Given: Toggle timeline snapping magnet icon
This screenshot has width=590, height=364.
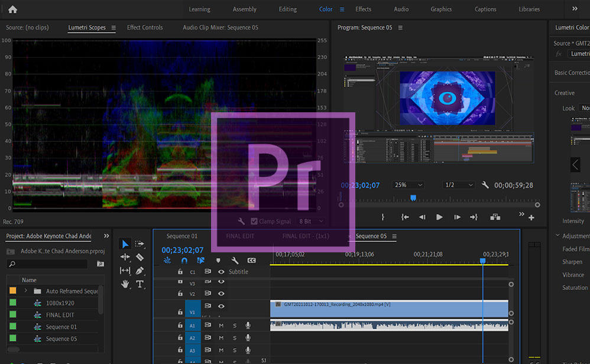Looking at the screenshot, I should point(184,261).
